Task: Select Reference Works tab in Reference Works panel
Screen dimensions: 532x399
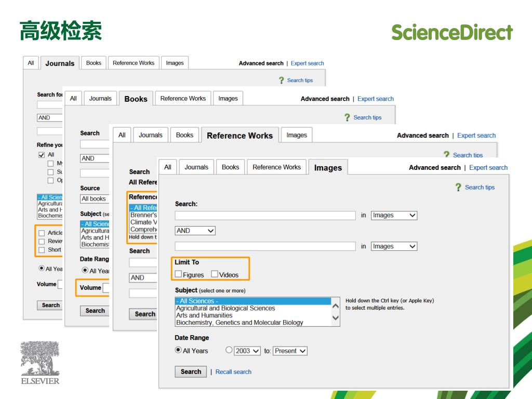Action: (240, 136)
